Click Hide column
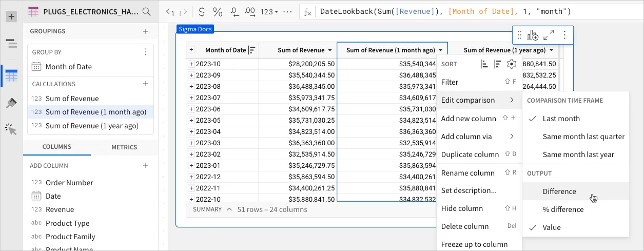Screen dimensions: 644x251 click(x=479, y=208)
